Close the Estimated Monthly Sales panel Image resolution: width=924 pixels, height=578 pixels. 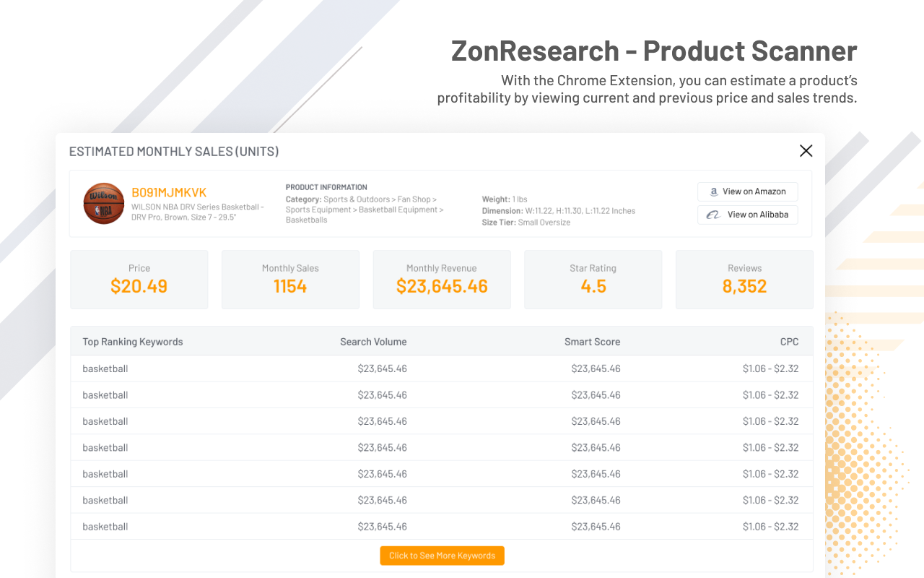tap(806, 151)
